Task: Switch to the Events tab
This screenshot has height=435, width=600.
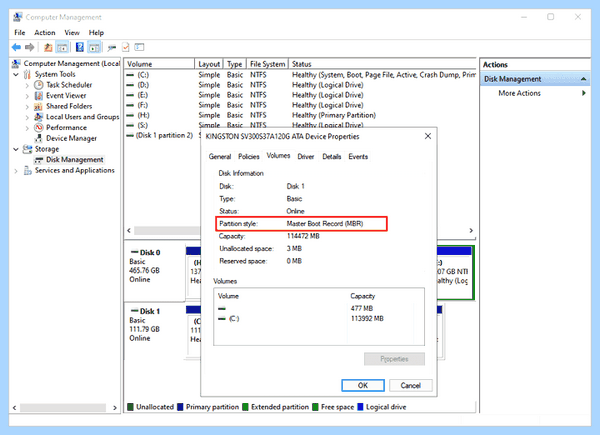Action: click(x=358, y=156)
